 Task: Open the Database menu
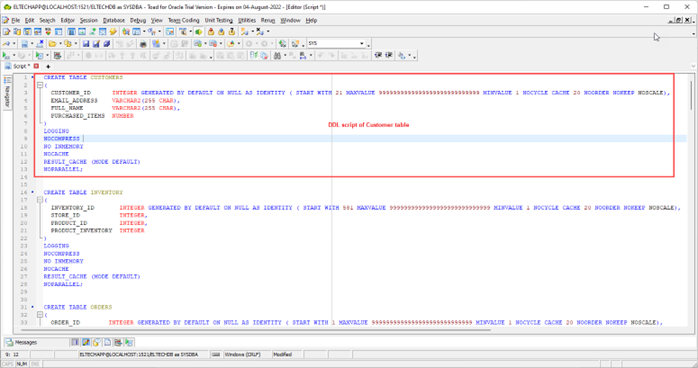(x=114, y=20)
